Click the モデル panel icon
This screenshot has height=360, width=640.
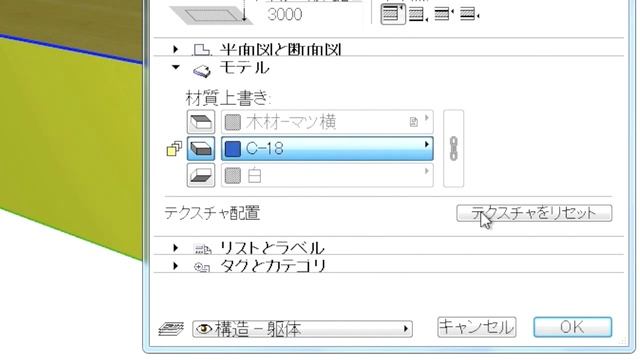[202, 71]
